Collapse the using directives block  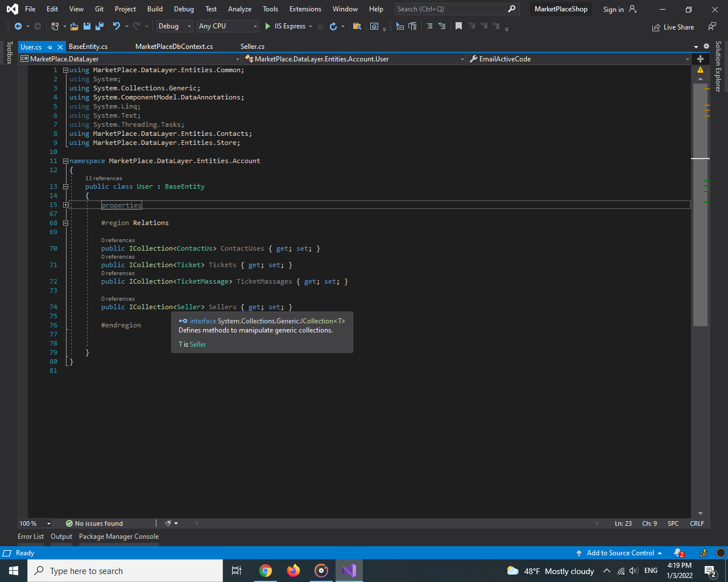pos(65,70)
